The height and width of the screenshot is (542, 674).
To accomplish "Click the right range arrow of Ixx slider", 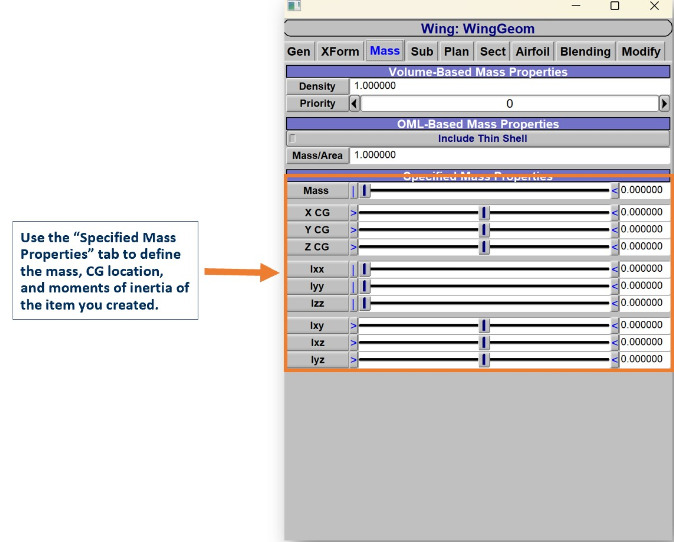I will coord(615,269).
